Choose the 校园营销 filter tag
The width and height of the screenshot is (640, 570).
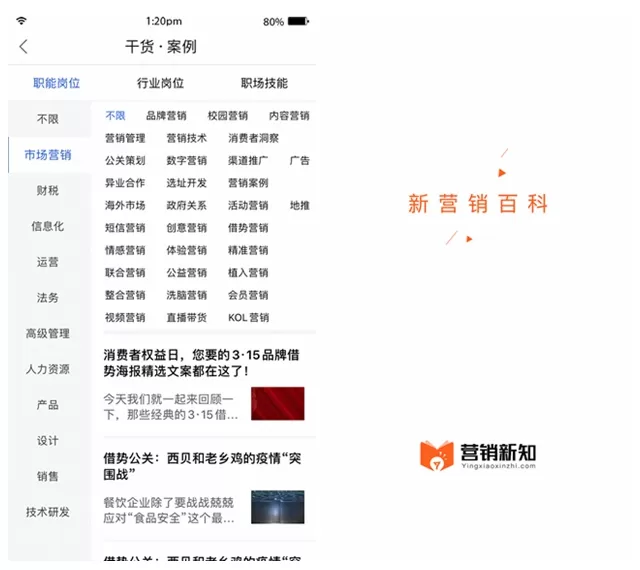click(228, 116)
